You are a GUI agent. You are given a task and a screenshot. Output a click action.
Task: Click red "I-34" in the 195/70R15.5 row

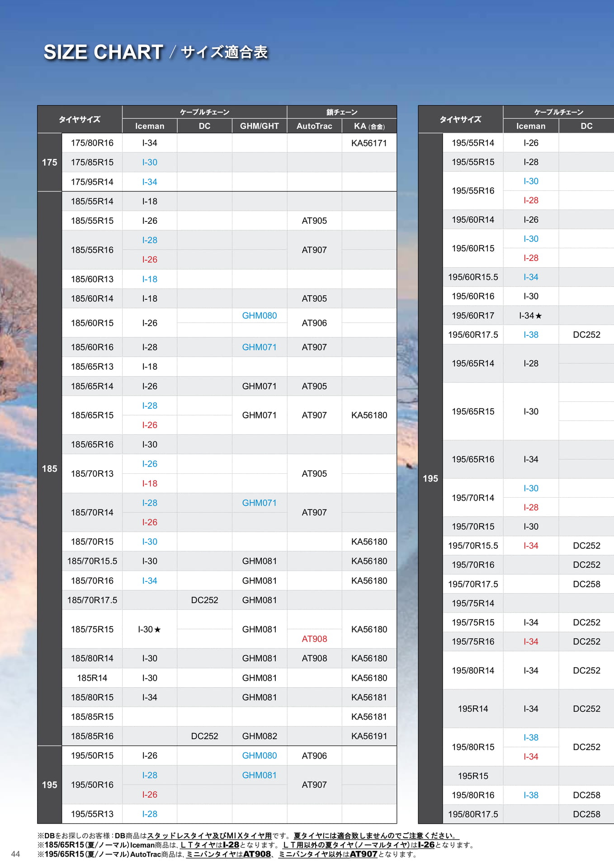pyautogui.click(x=531, y=546)
